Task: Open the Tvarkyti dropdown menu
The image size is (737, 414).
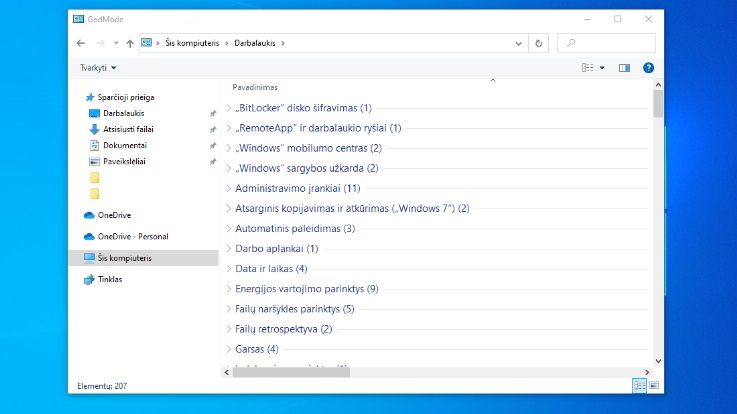Action: pyautogui.click(x=98, y=67)
